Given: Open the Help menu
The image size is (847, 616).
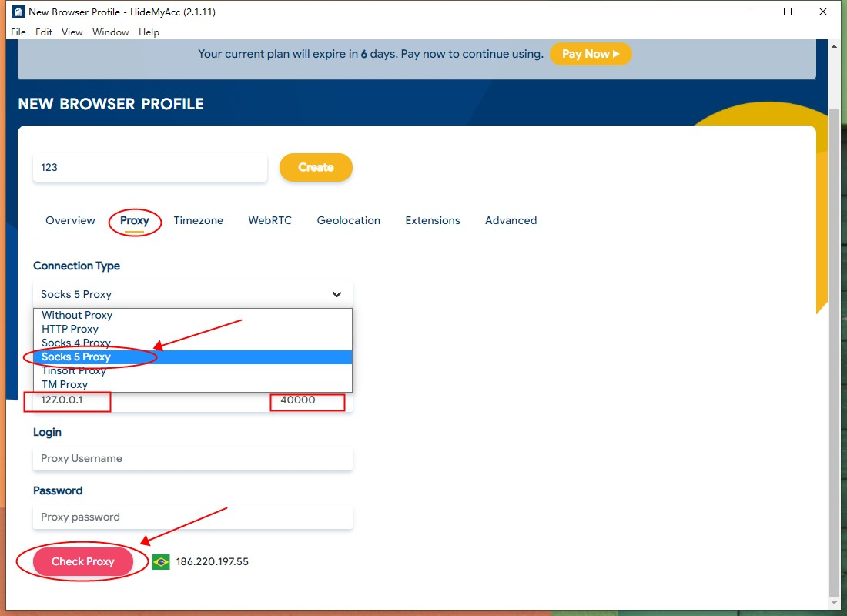Looking at the screenshot, I should [149, 32].
